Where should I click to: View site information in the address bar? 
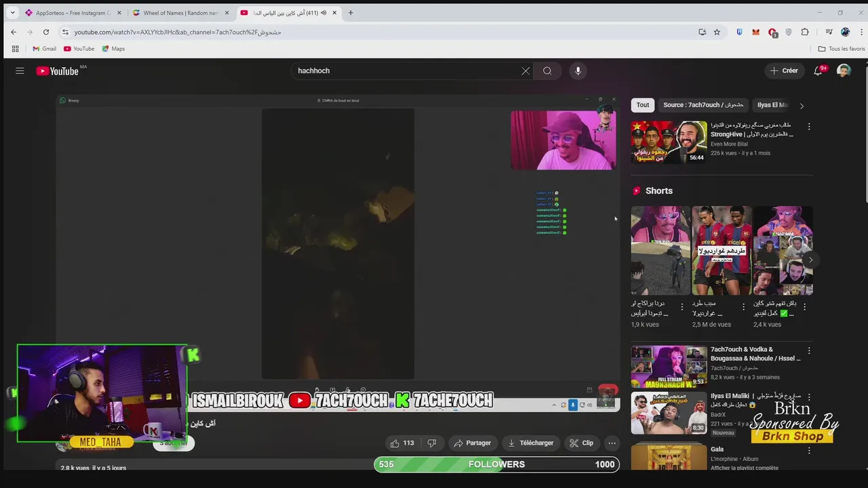pos(65,32)
